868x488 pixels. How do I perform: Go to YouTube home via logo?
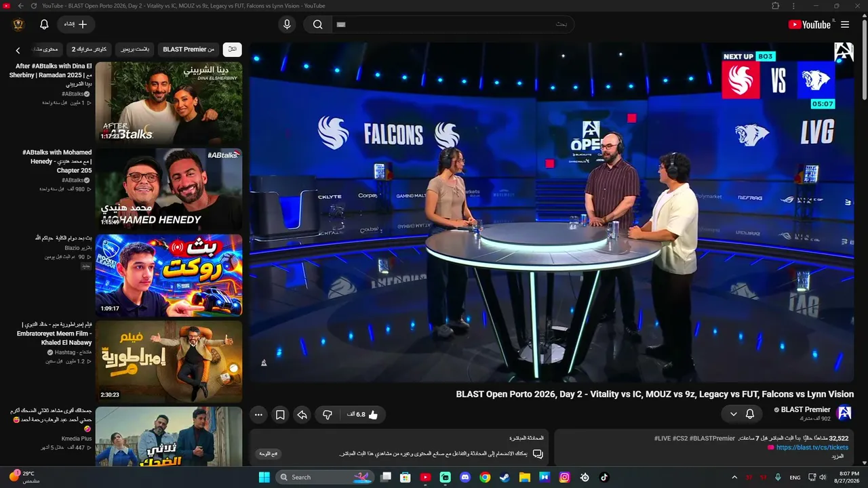tap(809, 24)
